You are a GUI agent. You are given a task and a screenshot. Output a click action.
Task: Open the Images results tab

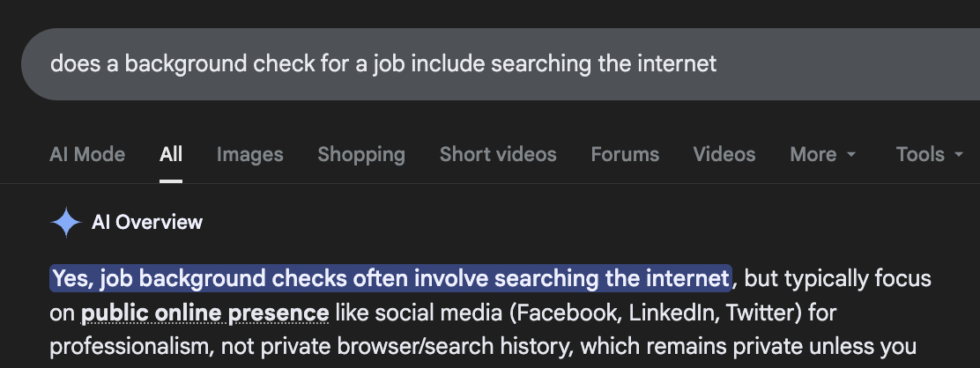250,155
